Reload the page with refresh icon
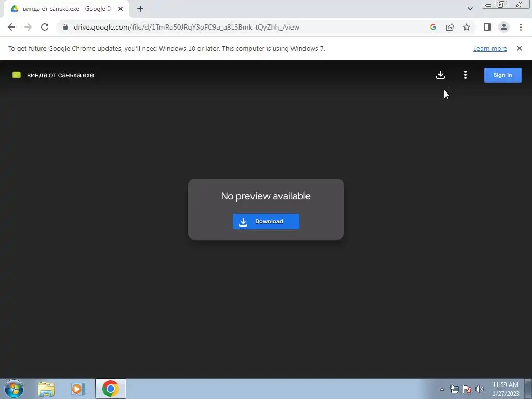Screen dimensions: 532x399 click(45, 27)
